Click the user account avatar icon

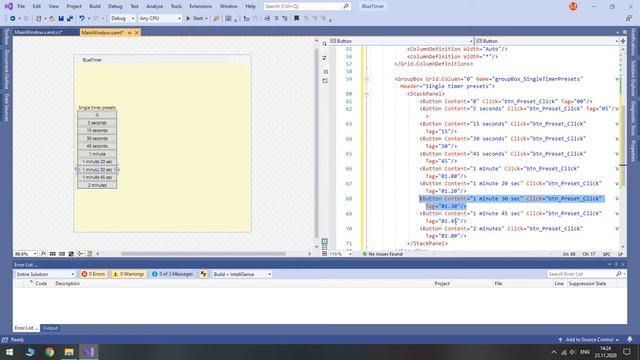coord(573,6)
